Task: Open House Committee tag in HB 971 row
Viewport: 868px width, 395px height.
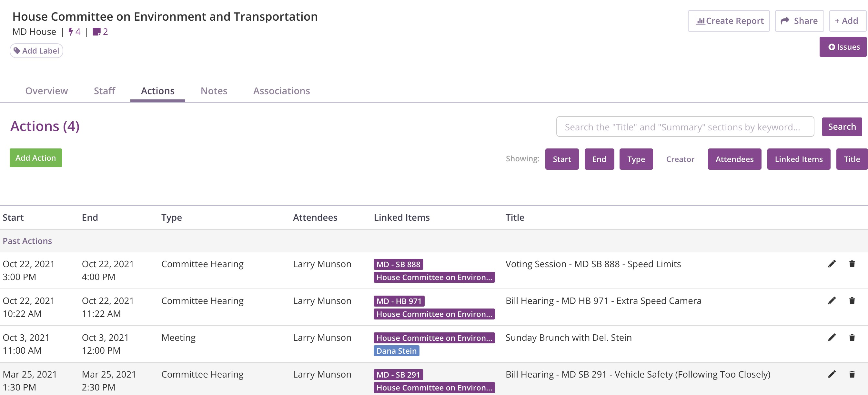Action: pyautogui.click(x=434, y=314)
